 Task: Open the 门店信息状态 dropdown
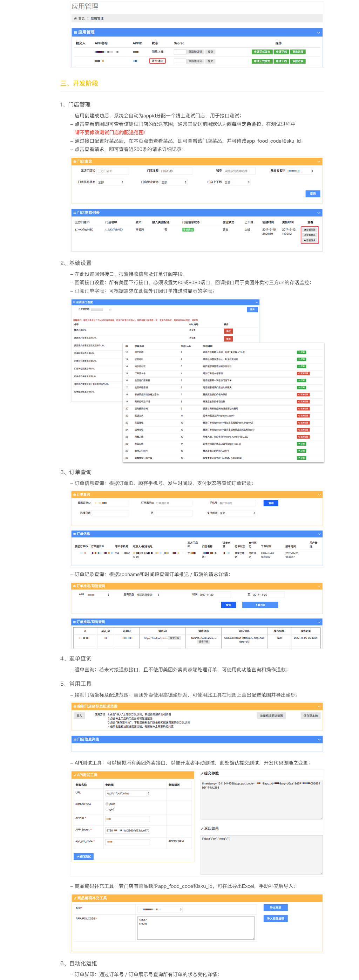[x=110, y=183]
